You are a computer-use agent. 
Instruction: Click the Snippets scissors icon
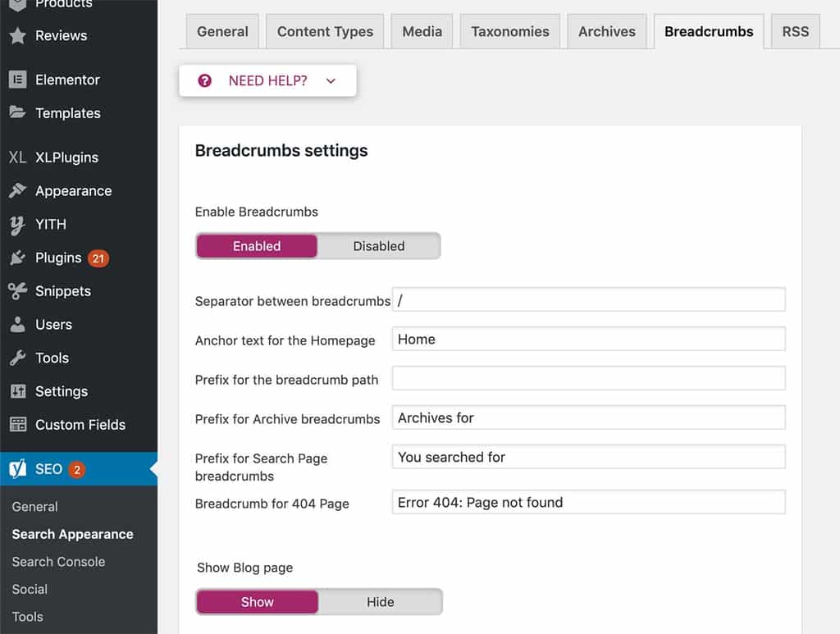(x=18, y=291)
